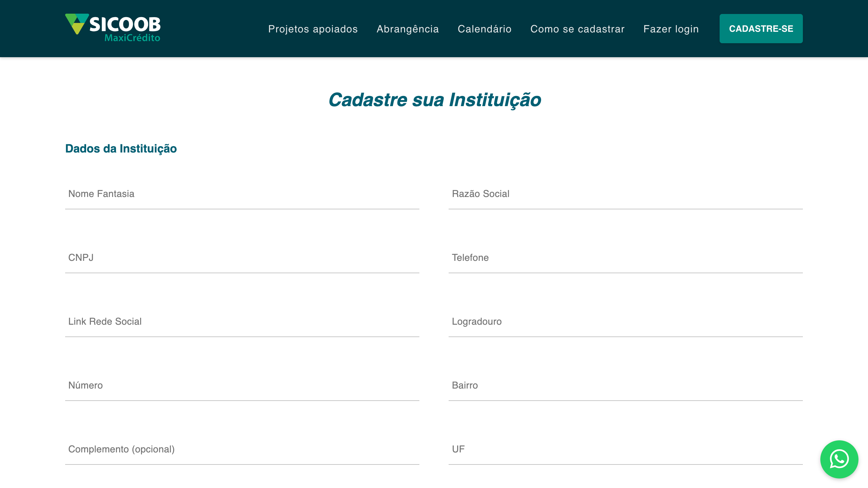The height and width of the screenshot is (488, 868).
Task: Click the Link Rede Social field
Action: coord(242,322)
